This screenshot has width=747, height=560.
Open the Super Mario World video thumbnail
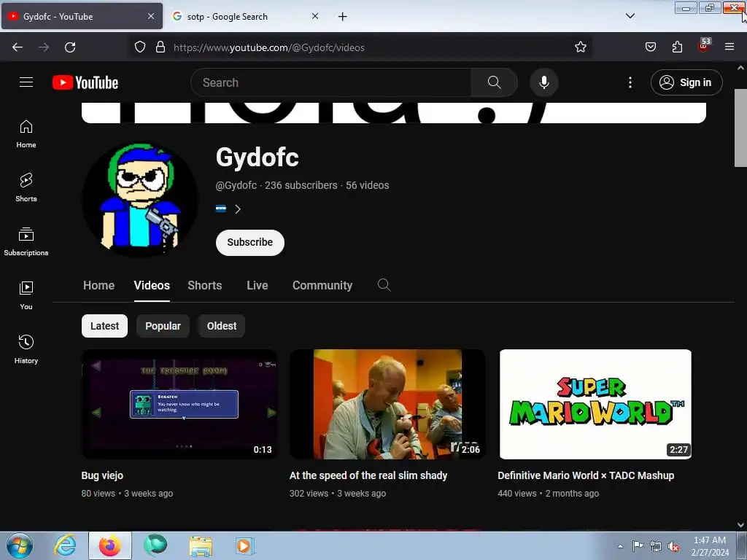pos(595,404)
